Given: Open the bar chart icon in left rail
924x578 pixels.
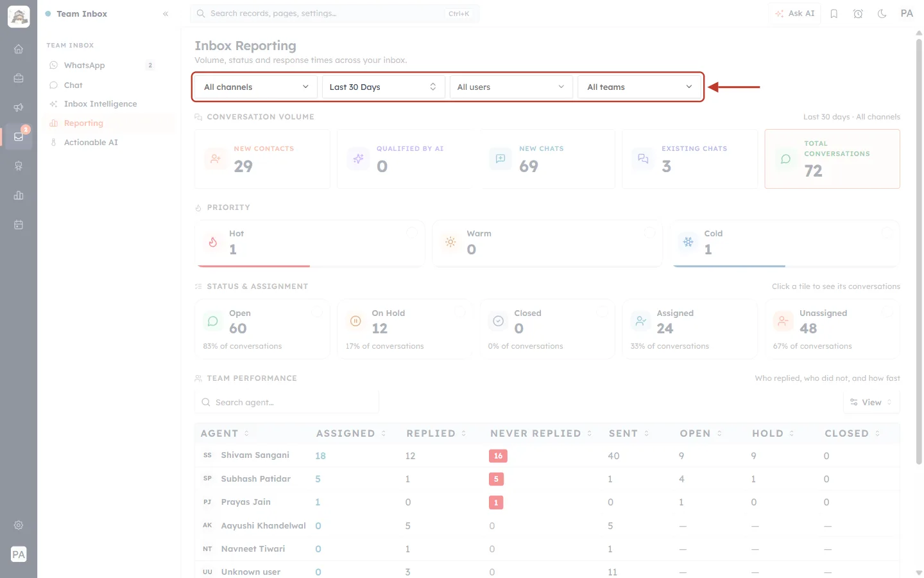Looking at the screenshot, I should 19,195.
